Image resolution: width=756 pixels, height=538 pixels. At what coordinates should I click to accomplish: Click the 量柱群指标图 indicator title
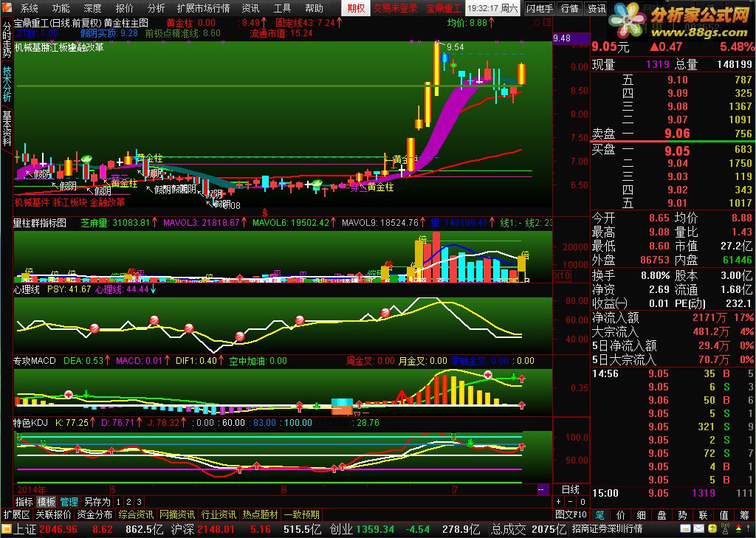point(40,223)
